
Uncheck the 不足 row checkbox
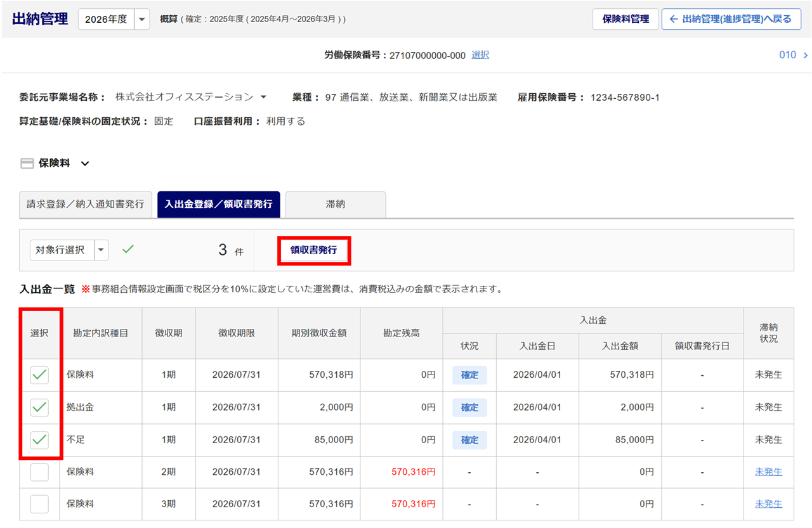point(39,440)
